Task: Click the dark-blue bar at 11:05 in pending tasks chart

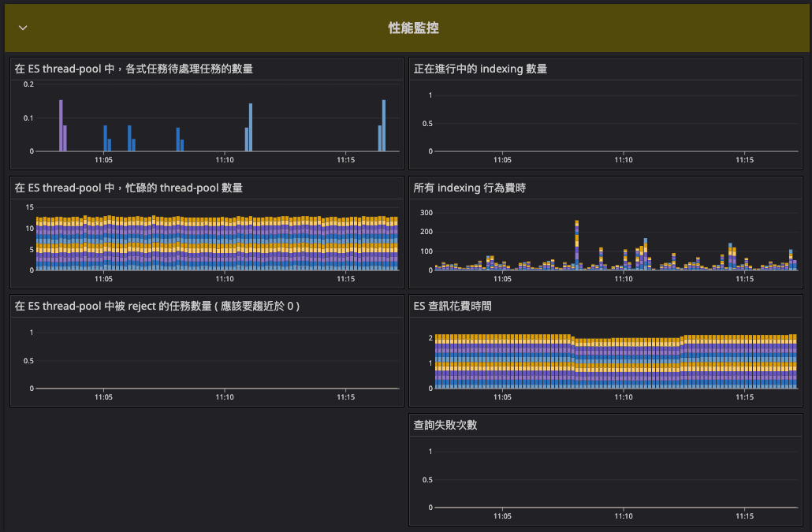Action: click(105, 138)
